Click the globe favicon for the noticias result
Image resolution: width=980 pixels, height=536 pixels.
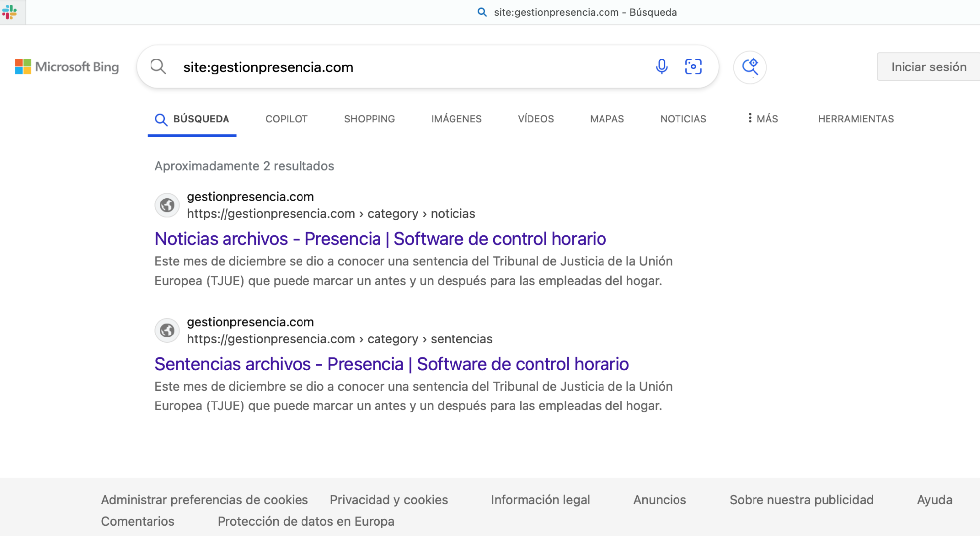pyautogui.click(x=167, y=205)
